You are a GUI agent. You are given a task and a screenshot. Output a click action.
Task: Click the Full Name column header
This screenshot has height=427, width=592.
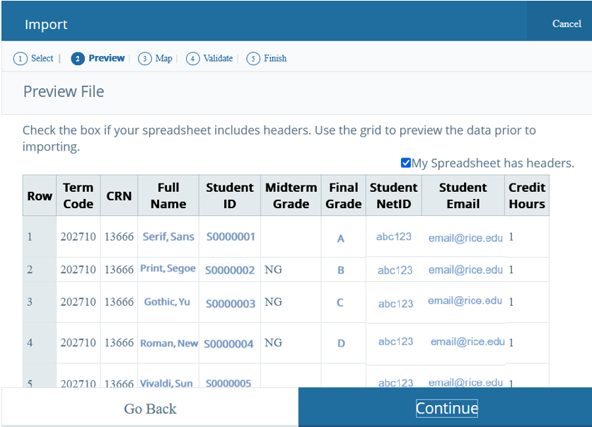tap(168, 196)
